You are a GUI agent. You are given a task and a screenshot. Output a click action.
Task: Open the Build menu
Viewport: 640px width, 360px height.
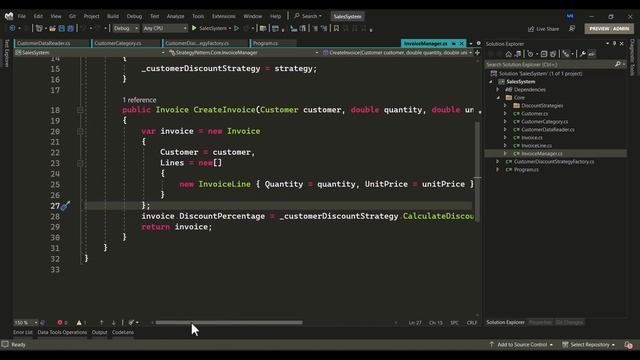[113, 16]
